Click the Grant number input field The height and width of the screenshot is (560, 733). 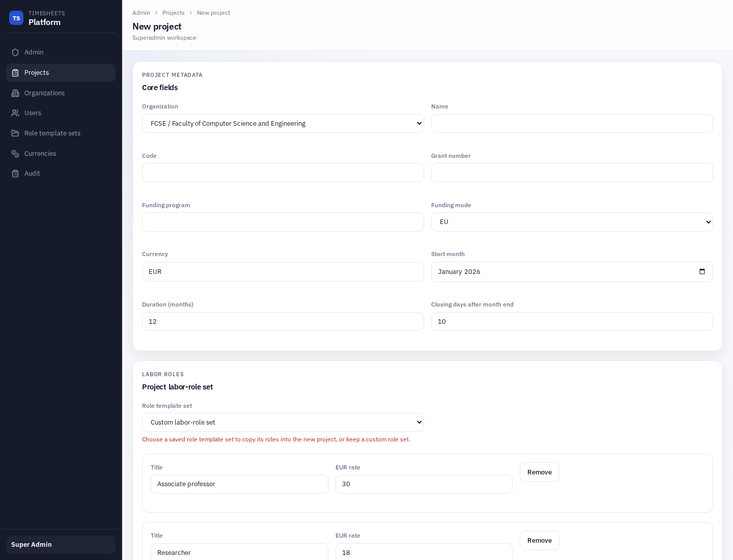[572, 173]
